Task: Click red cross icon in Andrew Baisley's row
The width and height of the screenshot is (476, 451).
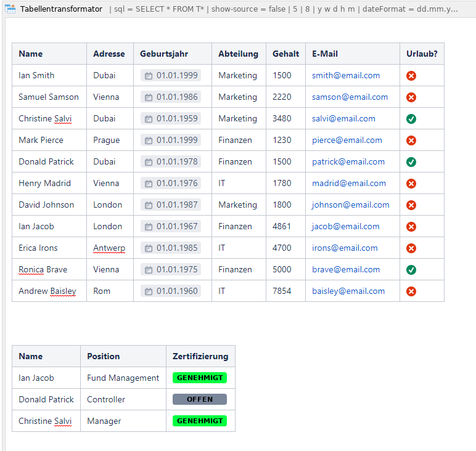Action: [x=411, y=291]
